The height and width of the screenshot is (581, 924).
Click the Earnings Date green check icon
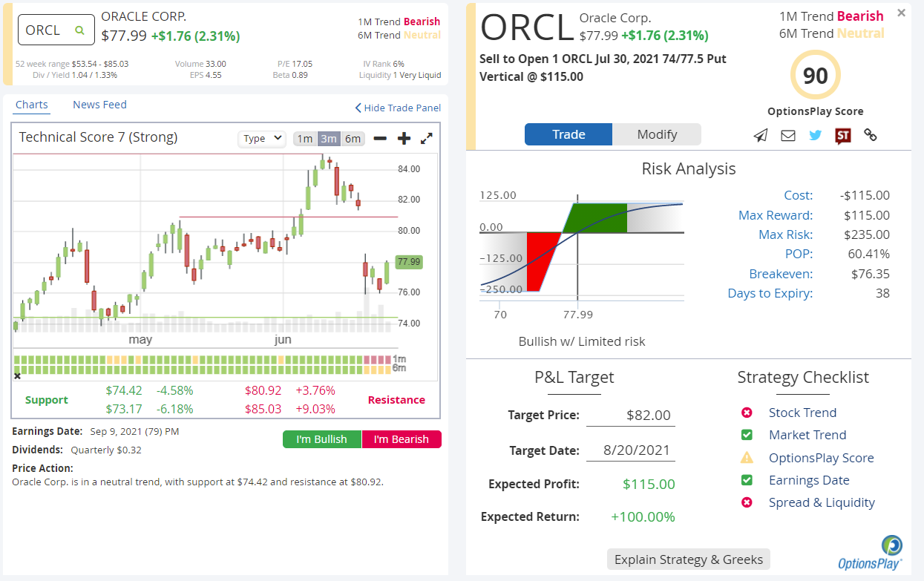[x=747, y=480]
